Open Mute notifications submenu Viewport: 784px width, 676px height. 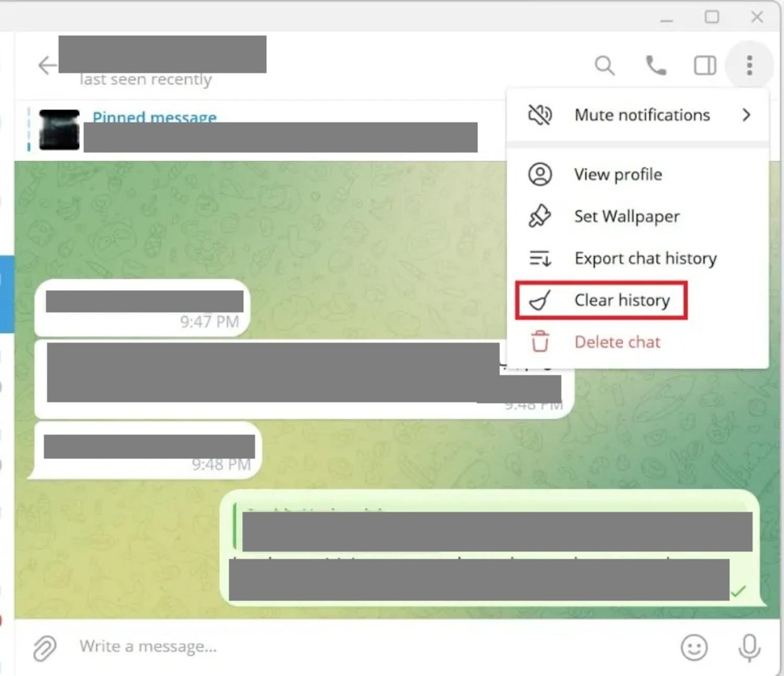click(x=638, y=115)
